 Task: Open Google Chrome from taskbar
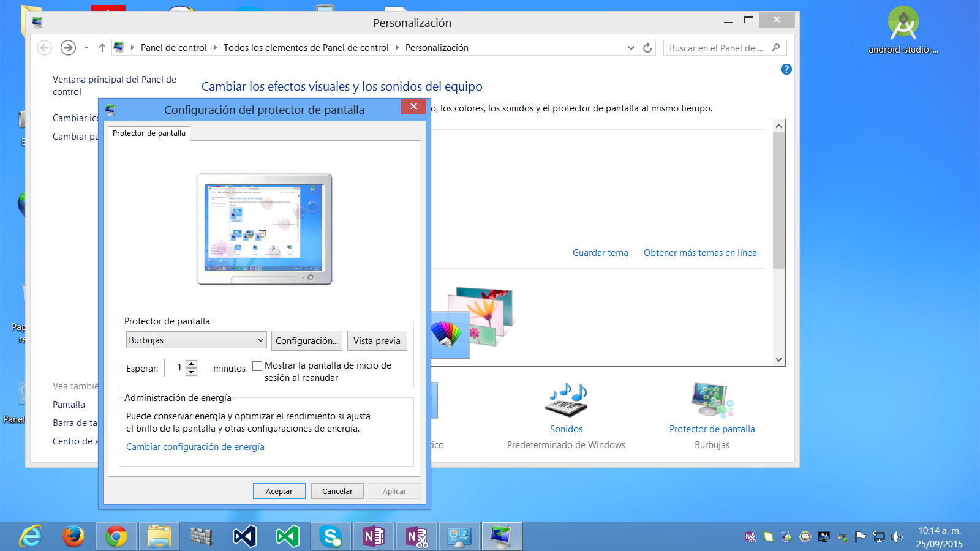[116, 537]
